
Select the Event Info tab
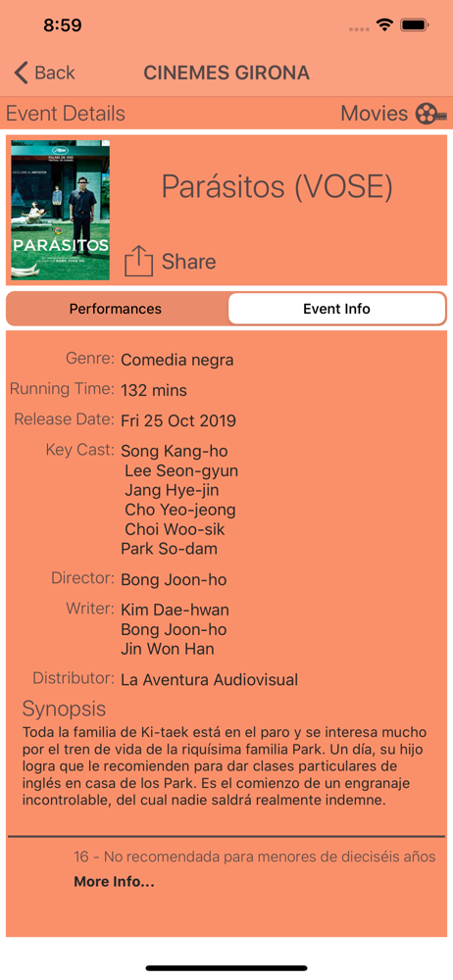coord(336,309)
